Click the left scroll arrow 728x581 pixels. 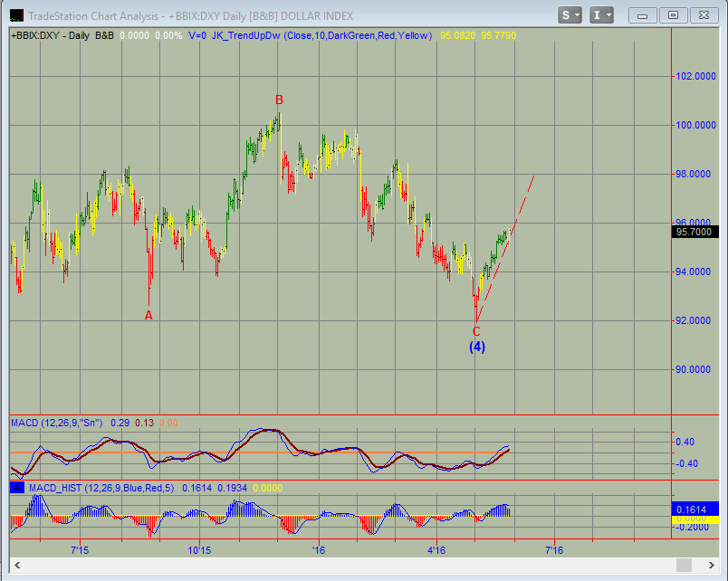(x=17, y=565)
